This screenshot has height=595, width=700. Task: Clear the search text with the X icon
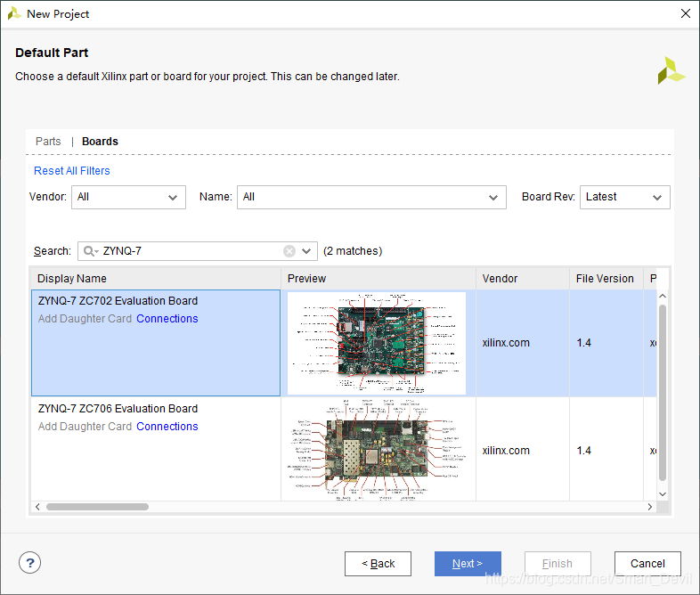(289, 251)
